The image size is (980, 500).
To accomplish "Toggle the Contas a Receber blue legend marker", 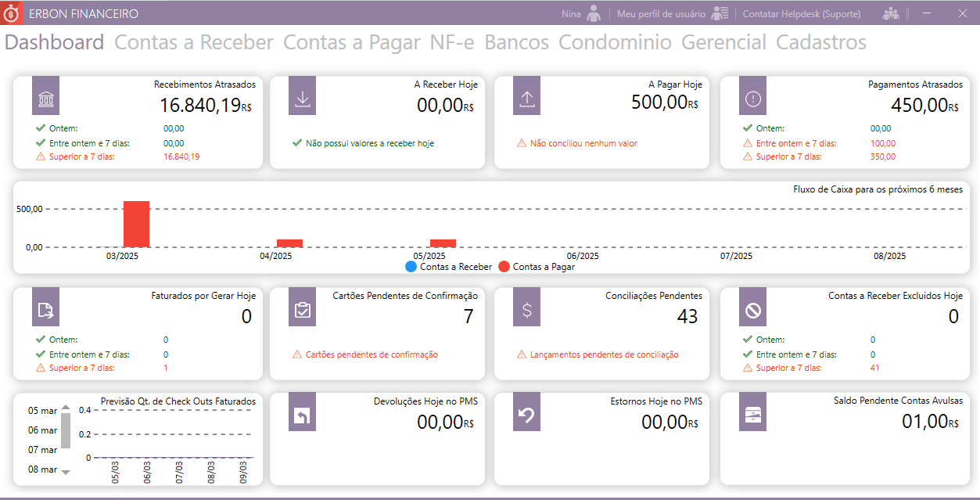I will click(411, 267).
